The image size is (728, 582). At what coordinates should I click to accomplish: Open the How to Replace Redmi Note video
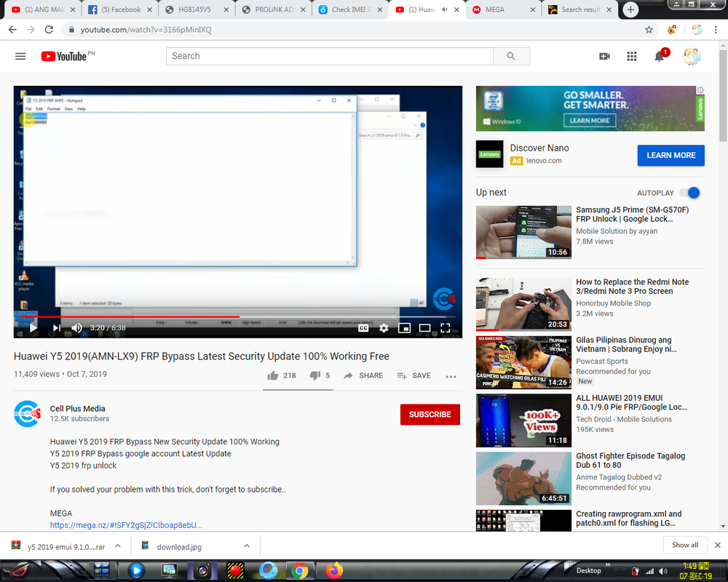[632, 287]
